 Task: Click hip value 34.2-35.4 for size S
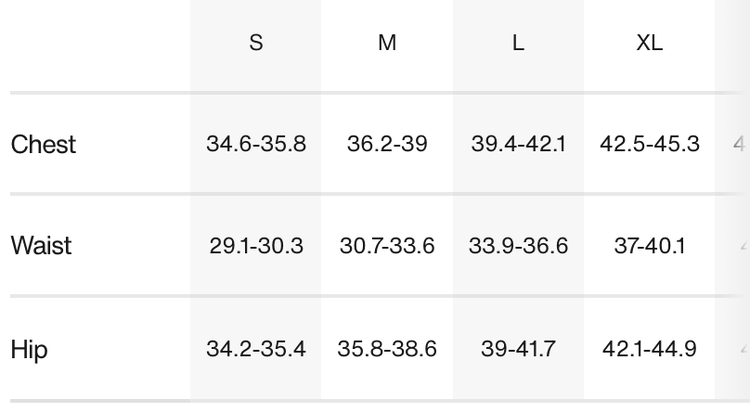tap(256, 350)
